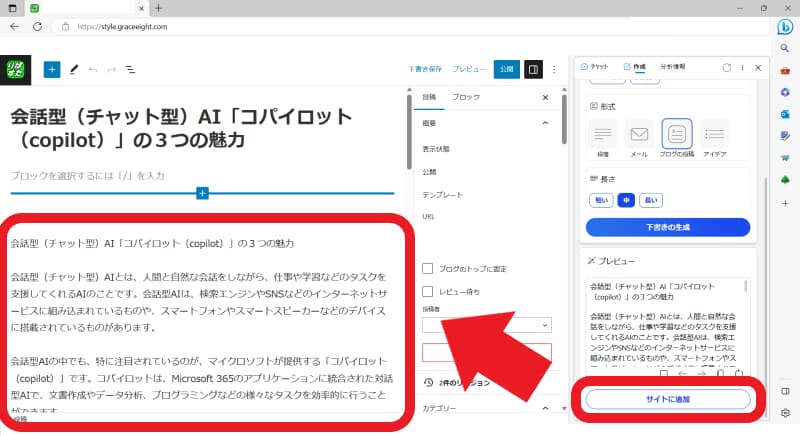Open the 投稿者 author dropdown

click(487, 325)
